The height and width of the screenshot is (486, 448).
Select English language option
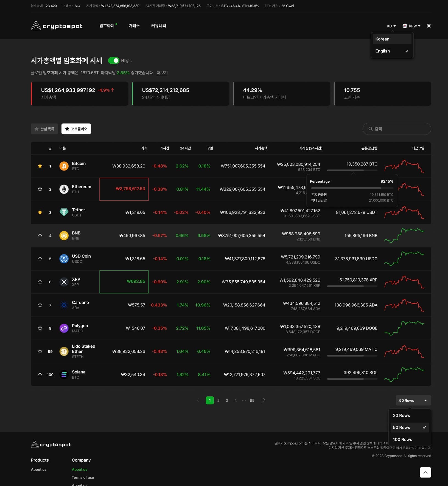point(392,51)
